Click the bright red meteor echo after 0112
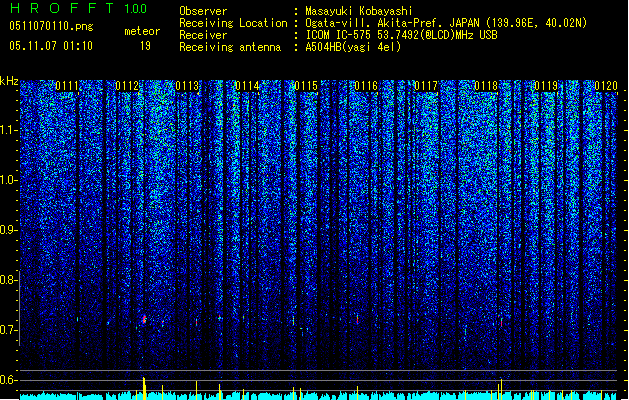Viewport: 629px width, 400px height. pos(144,320)
